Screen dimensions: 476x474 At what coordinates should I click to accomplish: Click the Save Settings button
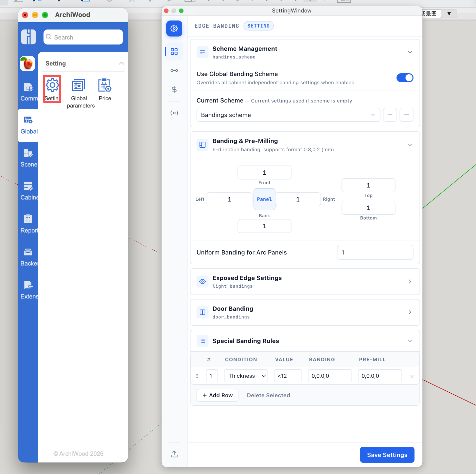coord(387,455)
